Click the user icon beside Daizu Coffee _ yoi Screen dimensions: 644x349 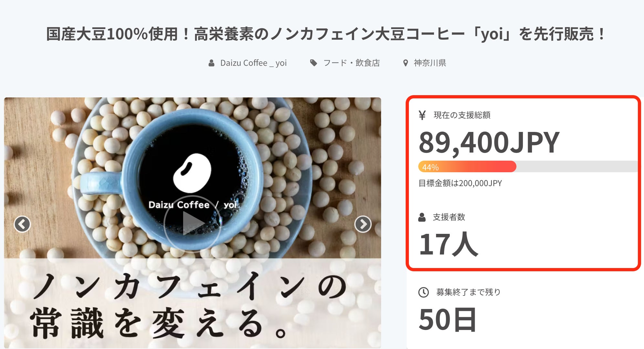click(212, 63)
